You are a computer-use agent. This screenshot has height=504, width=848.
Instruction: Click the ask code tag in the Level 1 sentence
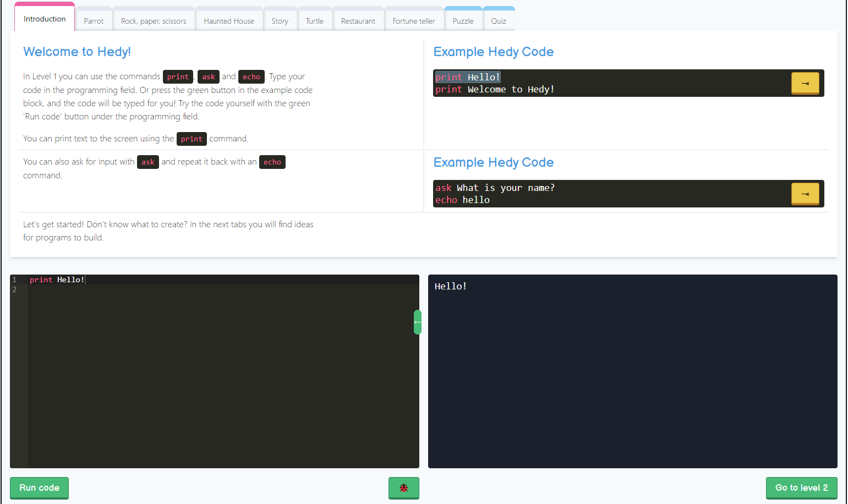click(x=209, y=76)
